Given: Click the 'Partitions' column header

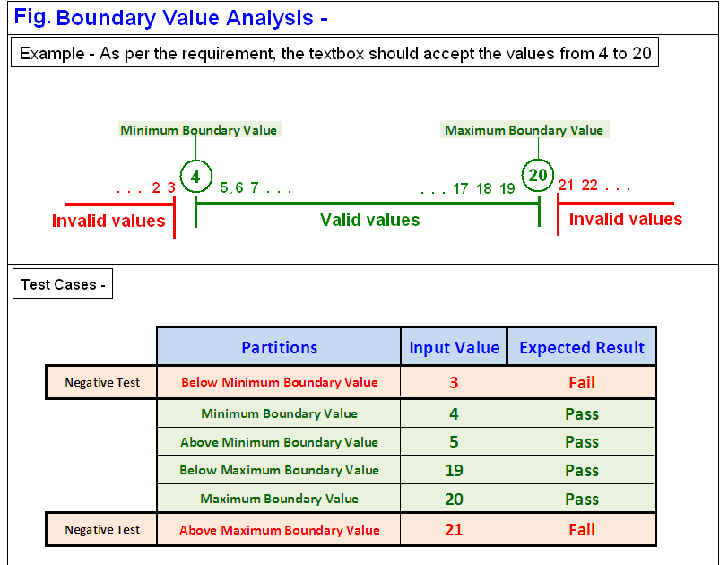Looking at the screenshot, I should click(279, 347).
